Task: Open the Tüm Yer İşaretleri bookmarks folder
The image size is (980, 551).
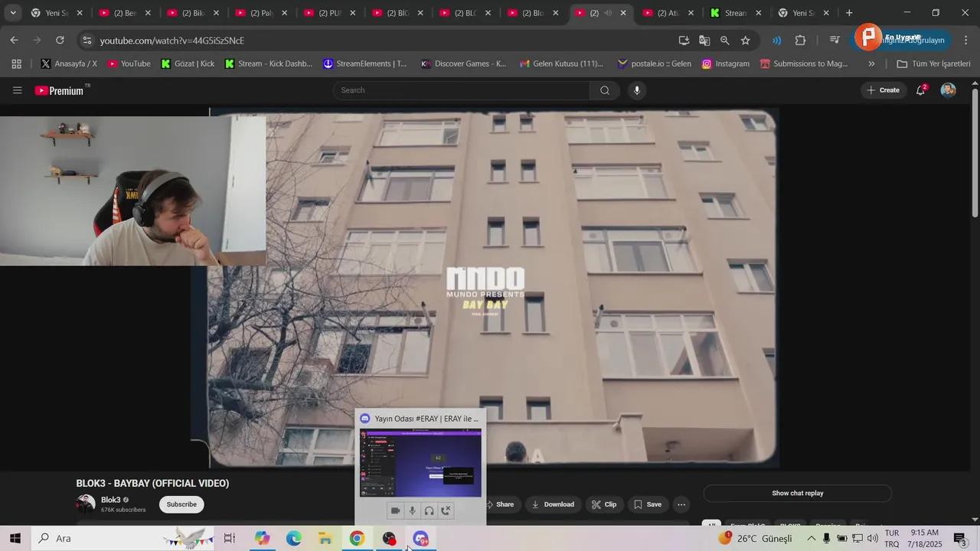Action: (x=933, y=64)
